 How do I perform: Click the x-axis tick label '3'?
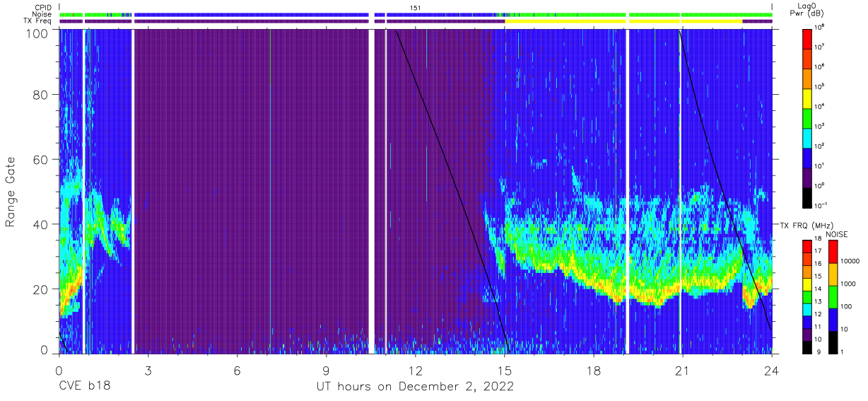[148, 370]
